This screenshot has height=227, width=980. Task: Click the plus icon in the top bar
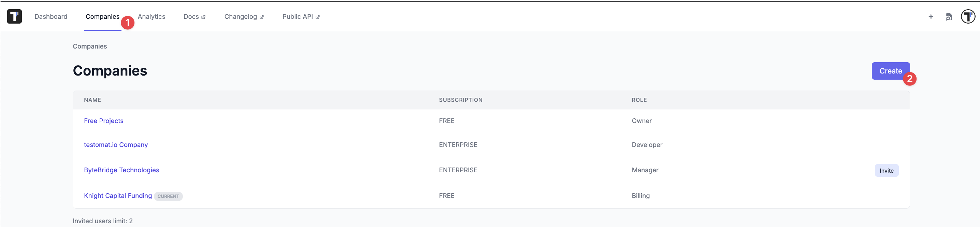point(931,16)
